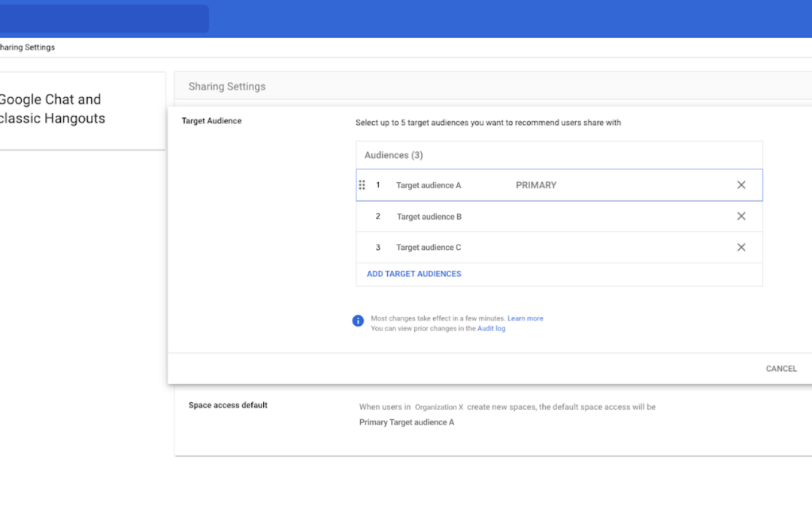This screenshot has height=508, width=812.
Task: Click the row number 2
Action: [377, 216]
